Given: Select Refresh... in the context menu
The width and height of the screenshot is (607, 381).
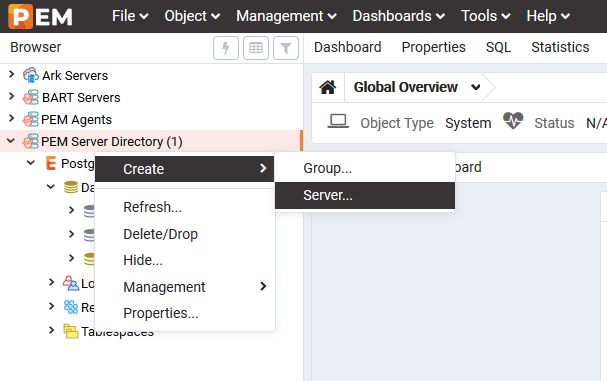Looking at the screenshot, I should [x=184, y=207].
